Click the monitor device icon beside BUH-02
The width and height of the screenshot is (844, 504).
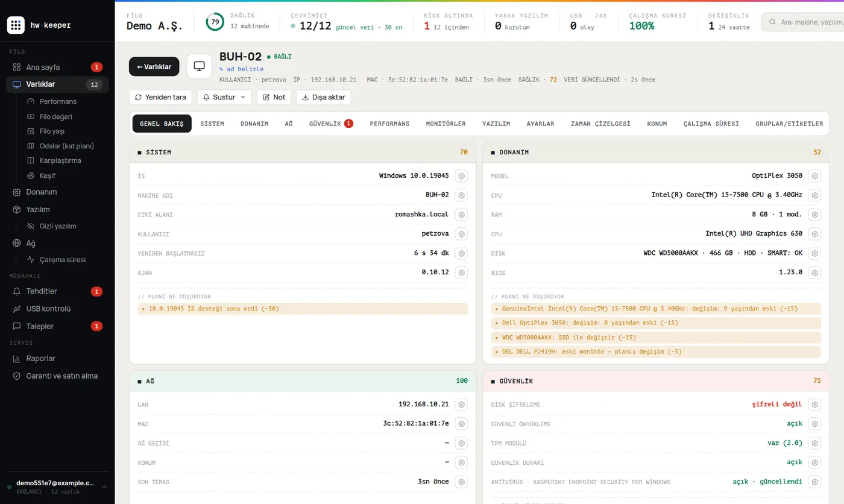point(199,66)
